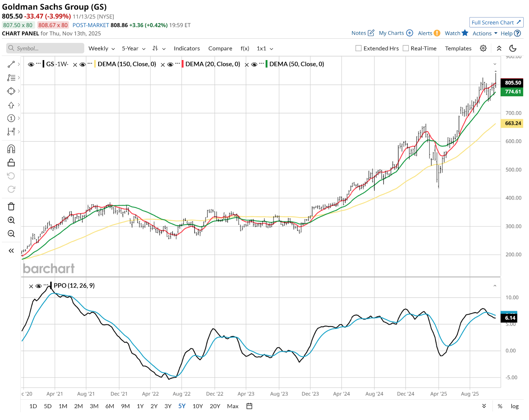Select the numbered circle annotation tool
Screen dimensions: 529x420
coord(11,118)
